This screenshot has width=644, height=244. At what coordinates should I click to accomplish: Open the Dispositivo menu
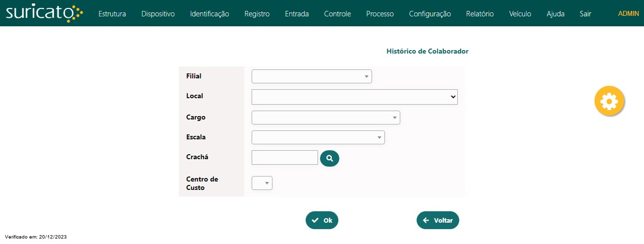tap(158, 14)
